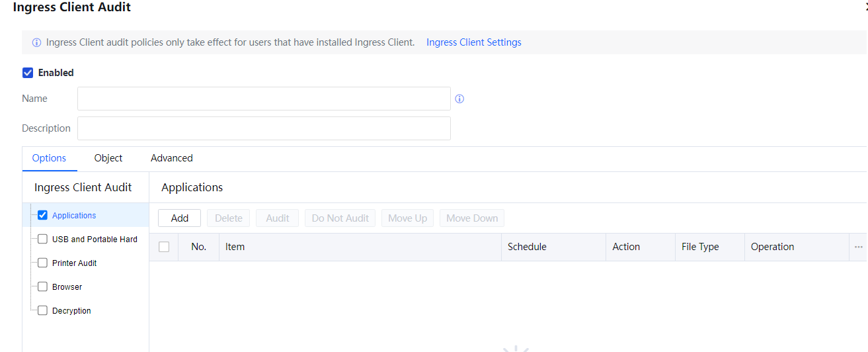Click into the Name input field

tap(264, 99)
